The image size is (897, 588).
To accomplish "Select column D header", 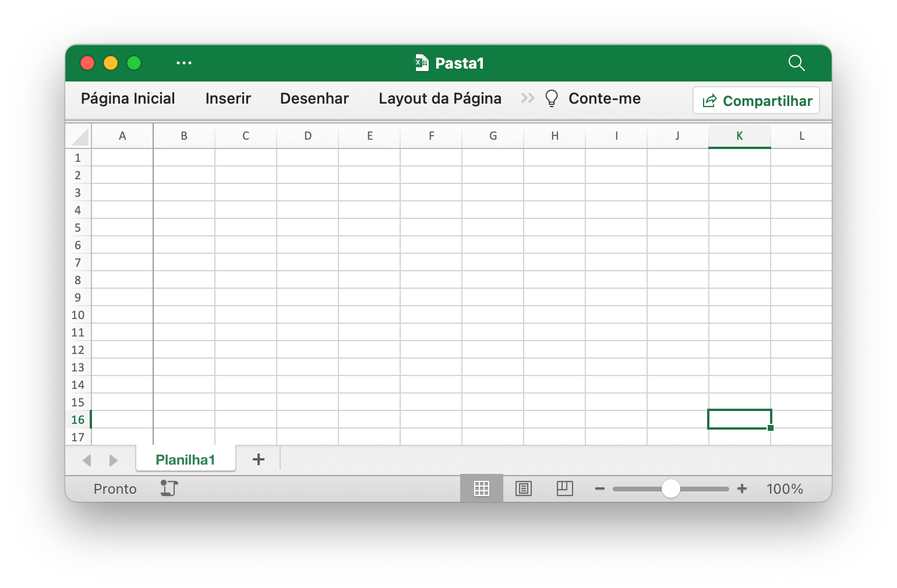I will pyautogui.click(x=308, y=136).
